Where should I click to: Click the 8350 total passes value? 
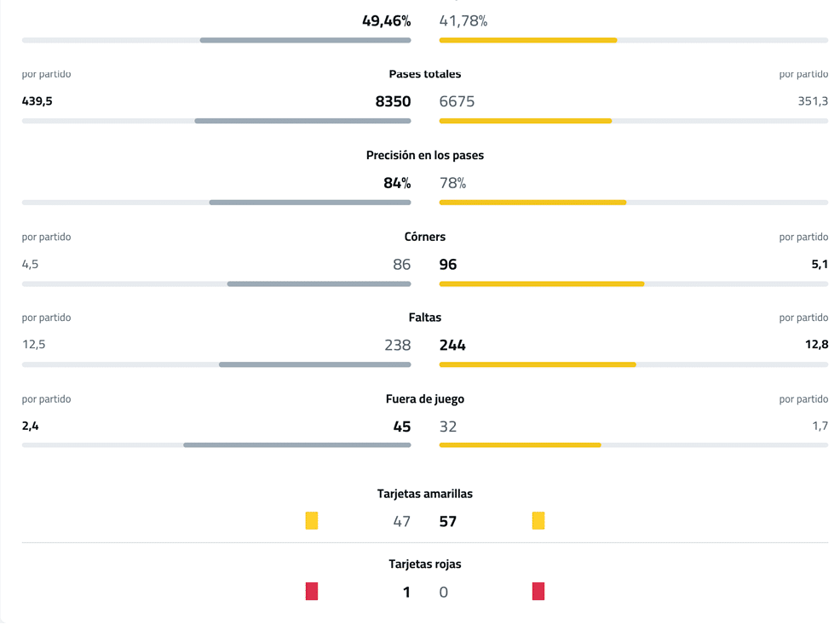(x=393, y=101)
